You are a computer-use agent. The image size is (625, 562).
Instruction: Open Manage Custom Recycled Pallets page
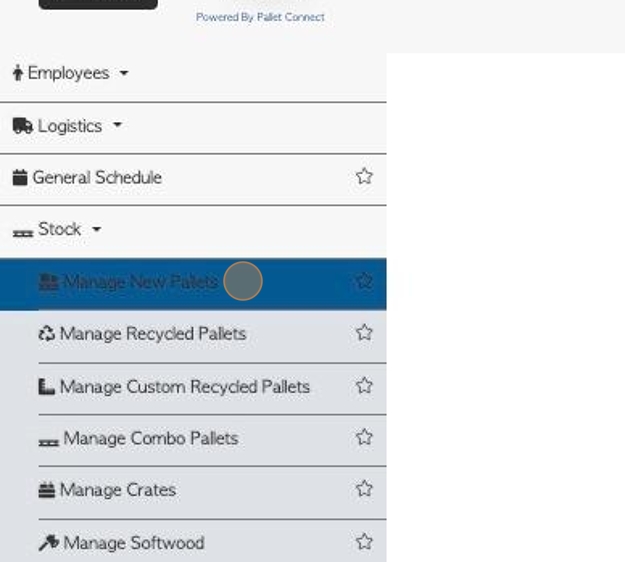tap(212, 389)
